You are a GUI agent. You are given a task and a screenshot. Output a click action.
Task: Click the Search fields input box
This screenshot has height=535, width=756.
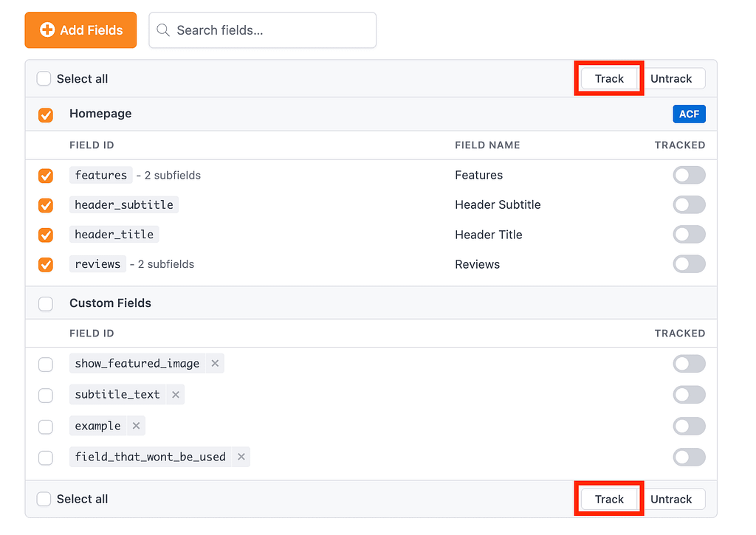coord(262,30)
